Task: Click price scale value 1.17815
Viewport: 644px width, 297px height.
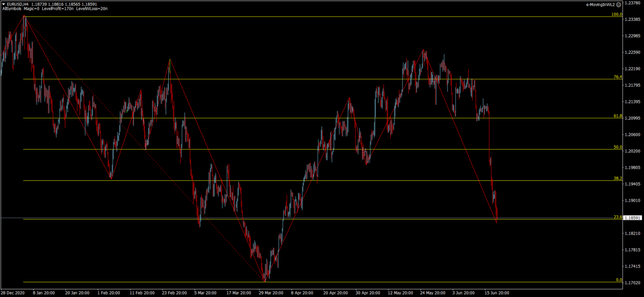Action: [x=633, y=250]
